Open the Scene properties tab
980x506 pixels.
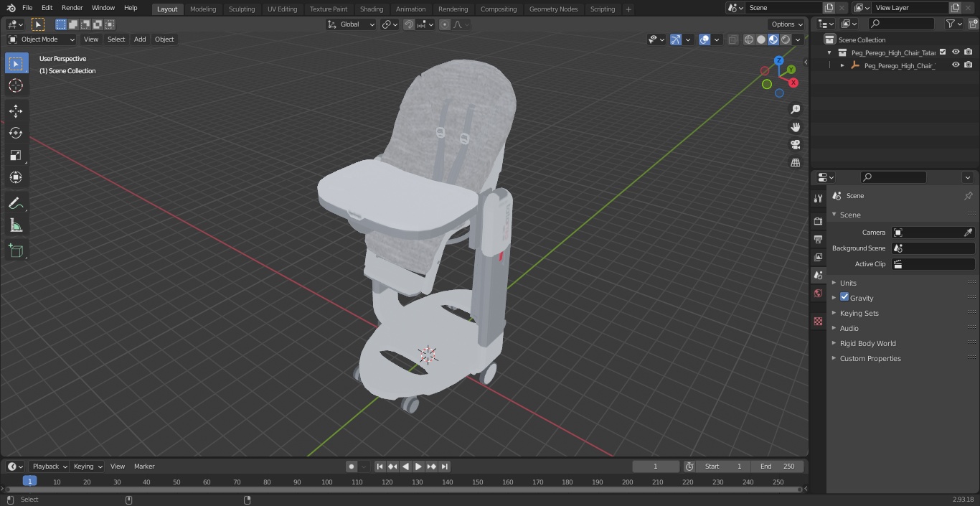coord(818,275)
